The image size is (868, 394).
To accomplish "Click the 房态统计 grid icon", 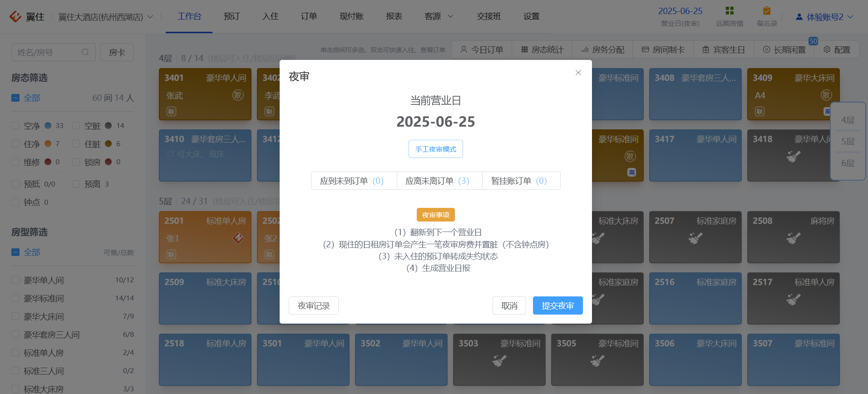I will point(524,49).
